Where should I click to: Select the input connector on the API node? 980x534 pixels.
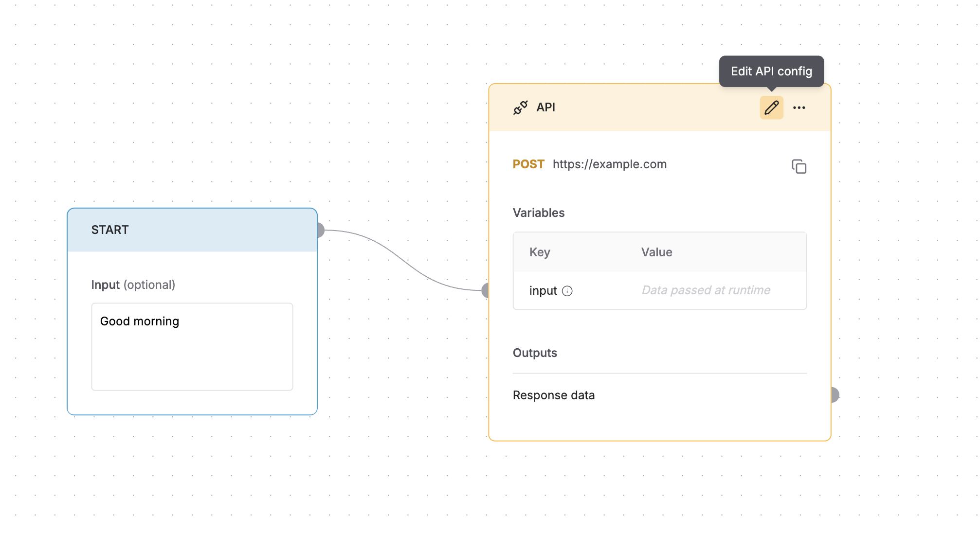coord(486,290)
